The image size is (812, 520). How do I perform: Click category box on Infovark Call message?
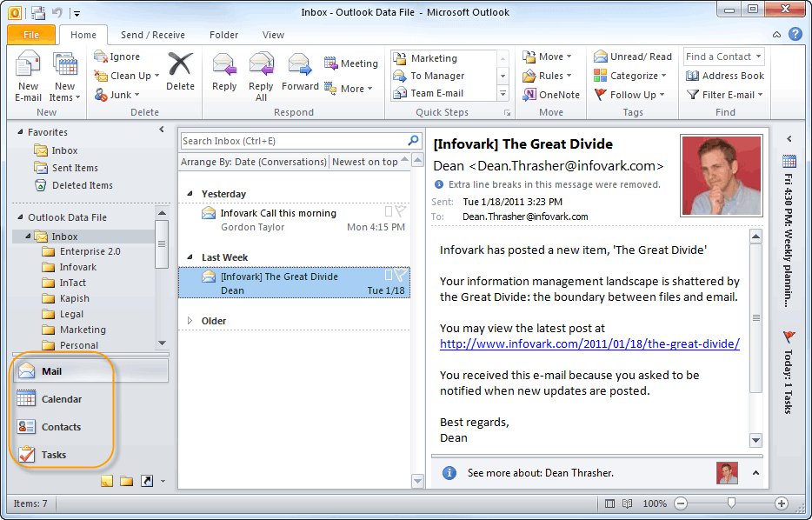pyautogui.click(x=389, y=211)
